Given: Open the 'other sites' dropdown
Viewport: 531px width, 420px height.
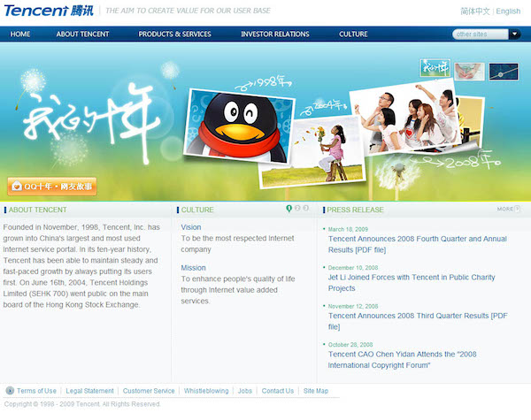Looking at the screenshot, I should pyautogui.click(x=514, y=34).
